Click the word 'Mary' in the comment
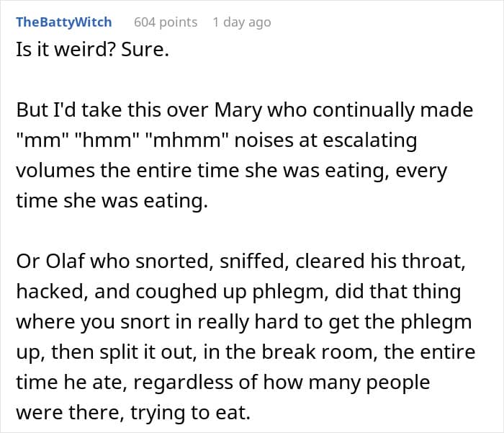Screen dimensions: 504x433 238,110
